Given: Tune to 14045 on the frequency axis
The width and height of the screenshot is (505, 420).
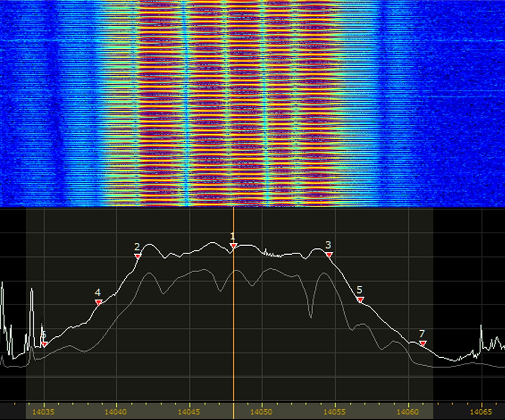Looking at the screenshot, I should [189, 412].
